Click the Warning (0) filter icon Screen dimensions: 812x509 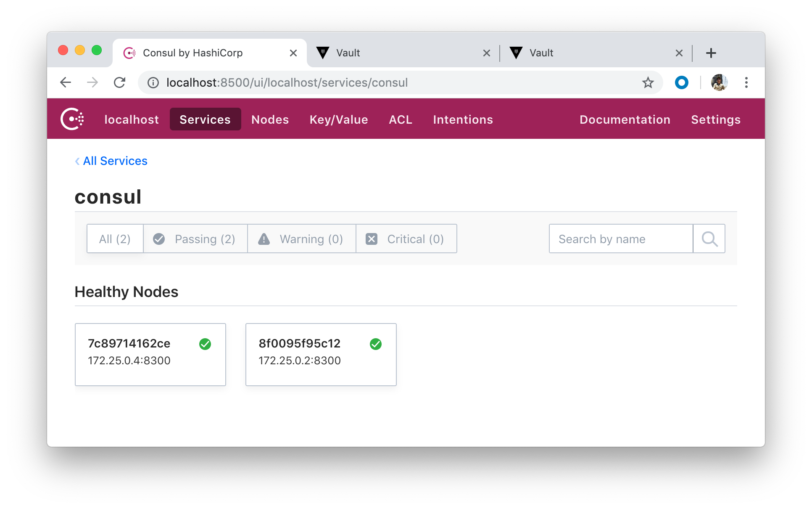pos(264,239)
